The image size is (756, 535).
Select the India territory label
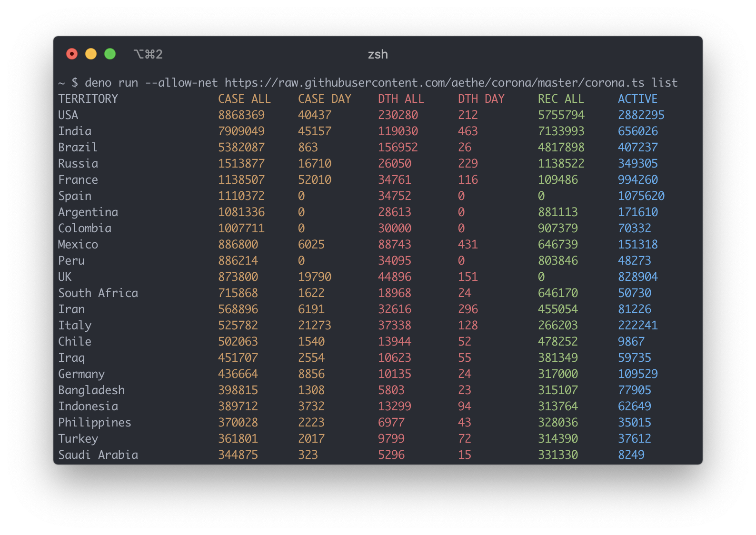tap(75, 131)
